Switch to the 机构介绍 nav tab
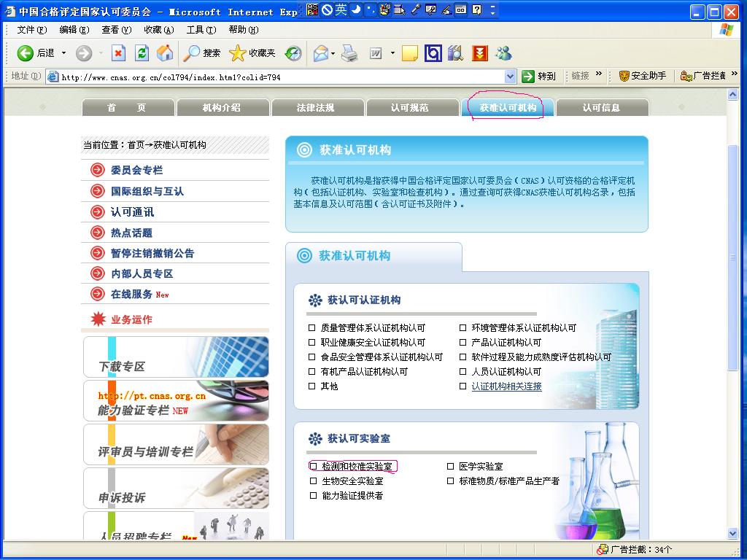Screen dimensions: 747x560 [x=223, y=107]
